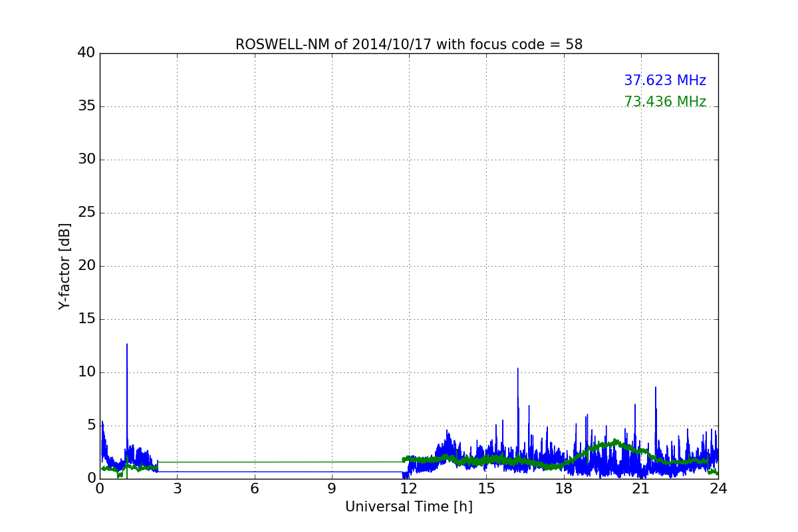Select the green 73.436 MHz legend label
This screenshot has height=532, width=798.
tap(665, 102)
